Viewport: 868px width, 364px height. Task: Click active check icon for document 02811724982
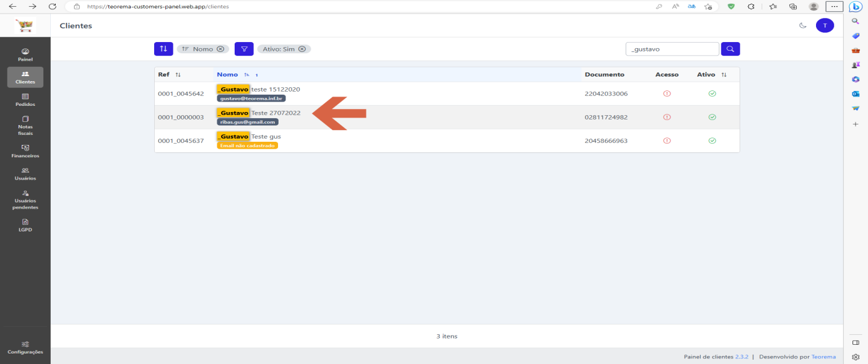tap(712, 117)
